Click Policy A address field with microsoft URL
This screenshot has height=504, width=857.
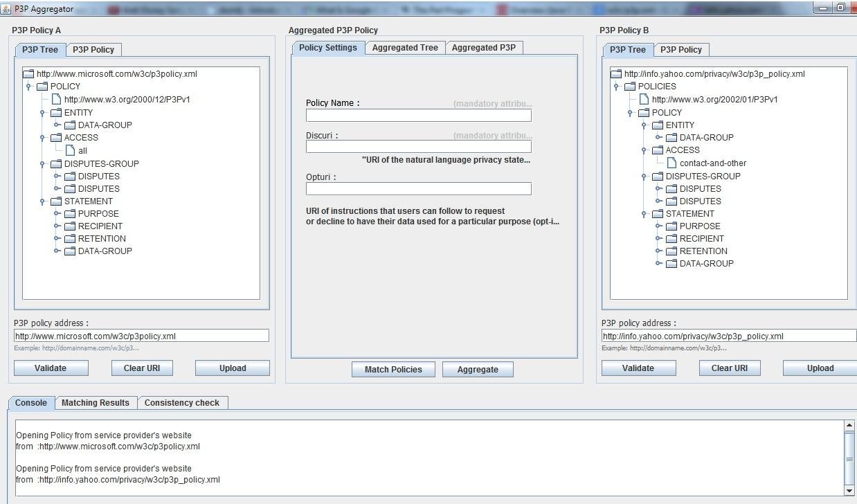[x=141, y=336]
